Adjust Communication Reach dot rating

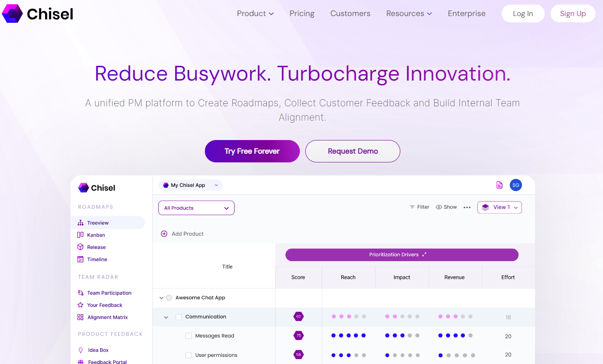(349, 316)
